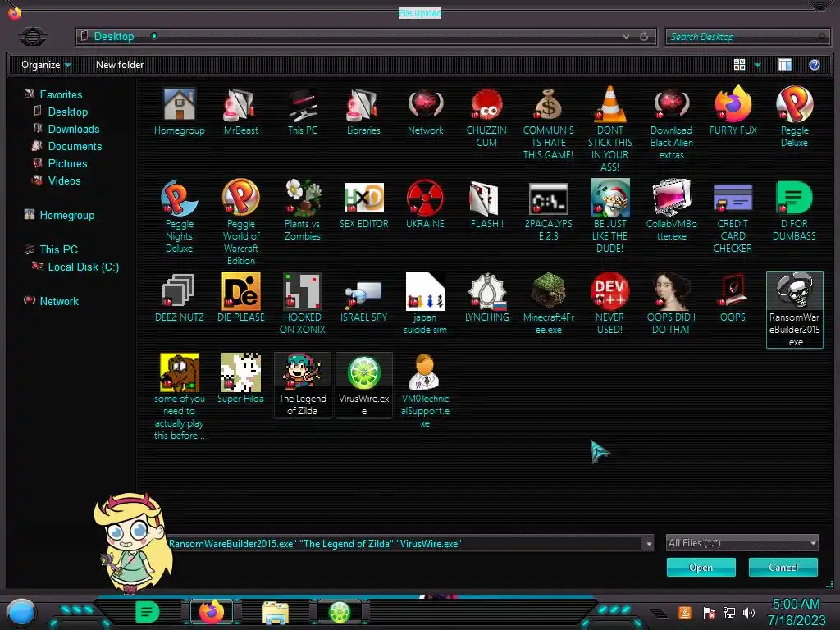The image size is (840, 630).
Task: Select the Plants vs Zombies icon
Action: point(302,211)
